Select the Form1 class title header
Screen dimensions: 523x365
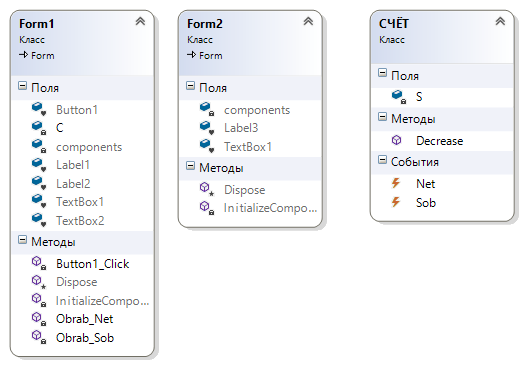36,24
